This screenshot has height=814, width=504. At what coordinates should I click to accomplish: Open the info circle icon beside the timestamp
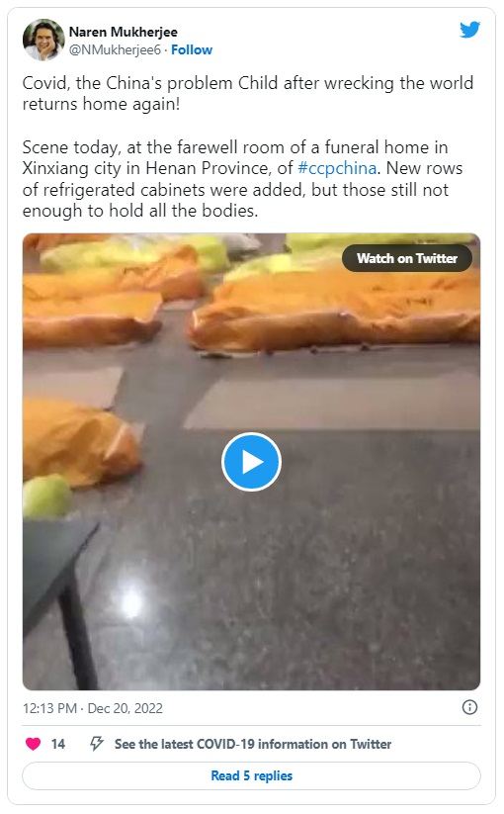pyautogui.click(x=469, y=707)
